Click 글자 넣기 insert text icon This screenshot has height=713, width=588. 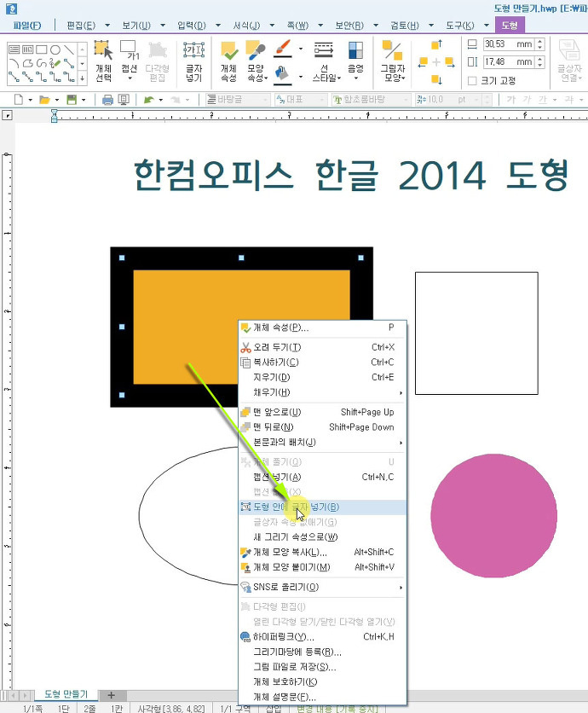tap(194, 61)
